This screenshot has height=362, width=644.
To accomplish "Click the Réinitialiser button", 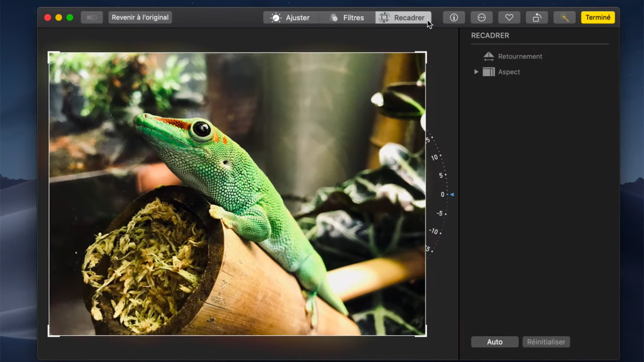I will [x=546, y=342].
